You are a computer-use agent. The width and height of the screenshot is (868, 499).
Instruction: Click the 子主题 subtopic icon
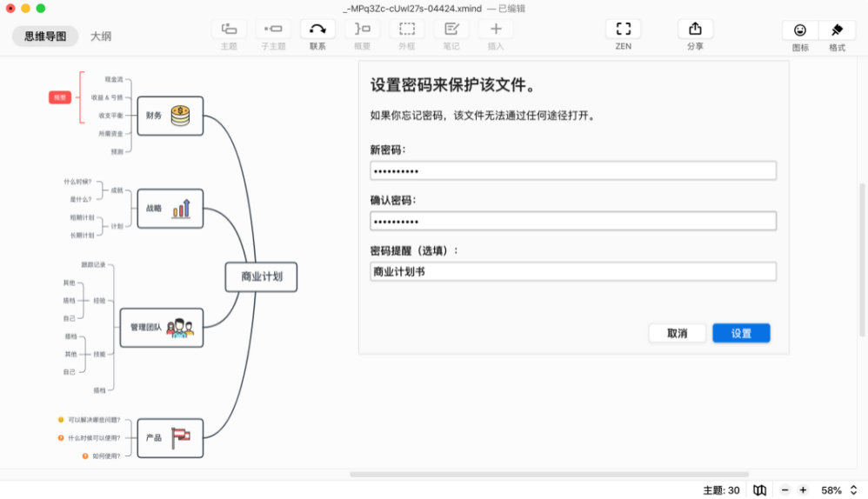(x=273, y=29)
